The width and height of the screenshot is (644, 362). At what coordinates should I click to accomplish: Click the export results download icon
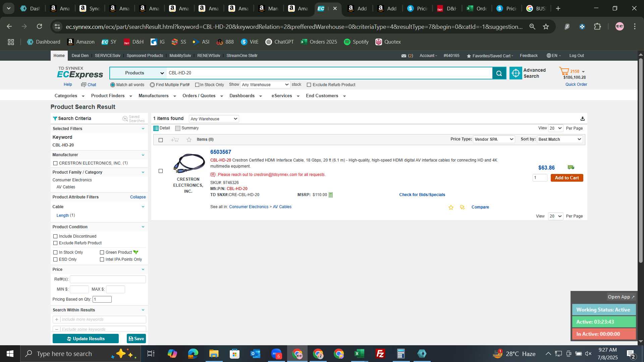[583, 119]
